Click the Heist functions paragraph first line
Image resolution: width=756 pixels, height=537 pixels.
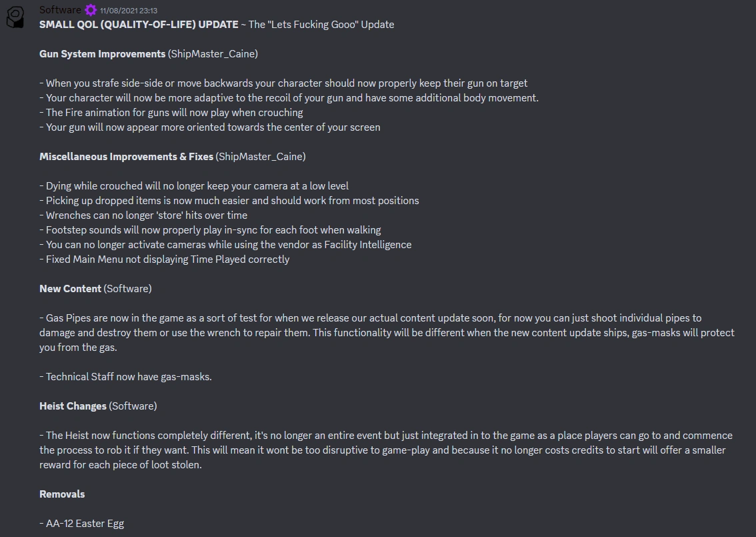point(386,436)
